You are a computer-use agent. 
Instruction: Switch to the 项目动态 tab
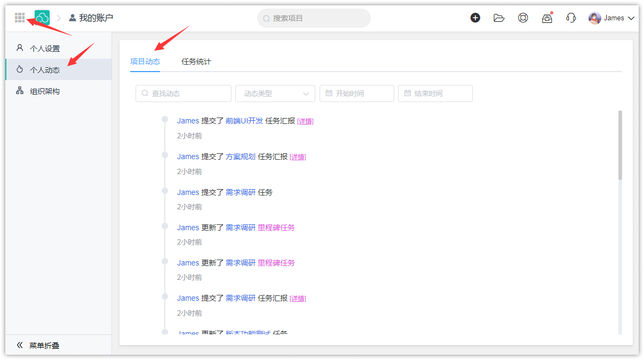[145, 61]
